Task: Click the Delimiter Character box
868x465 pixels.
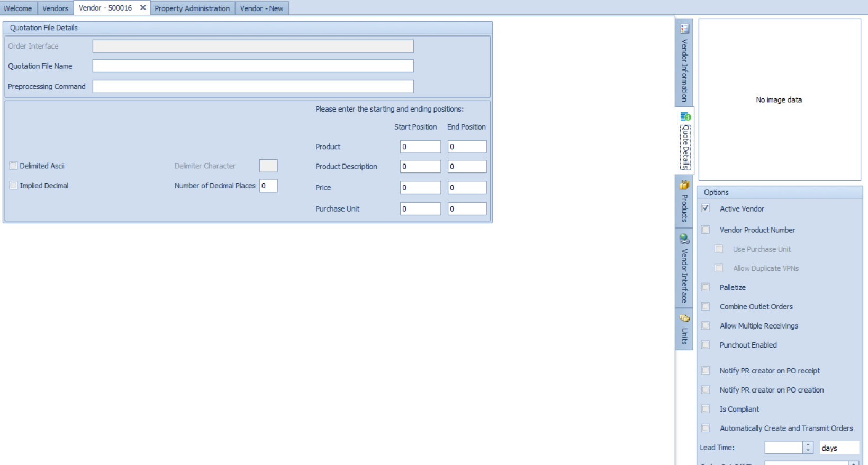Action: coord(268,166)
